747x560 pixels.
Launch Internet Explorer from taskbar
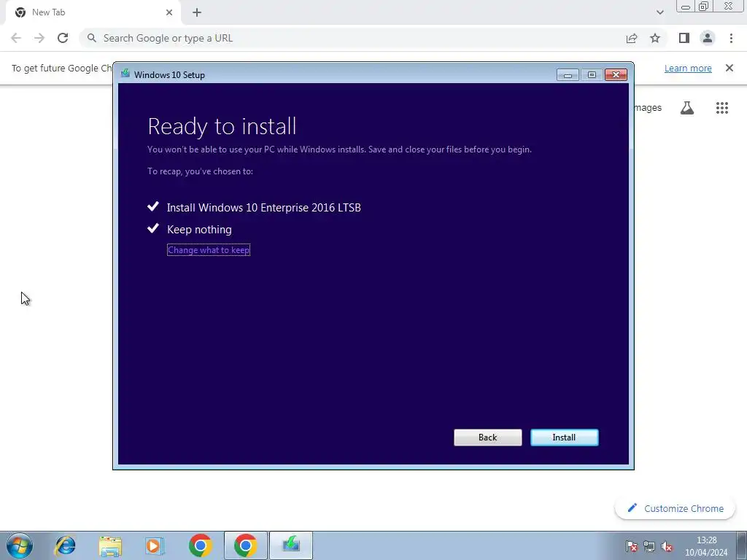[65, 545]
